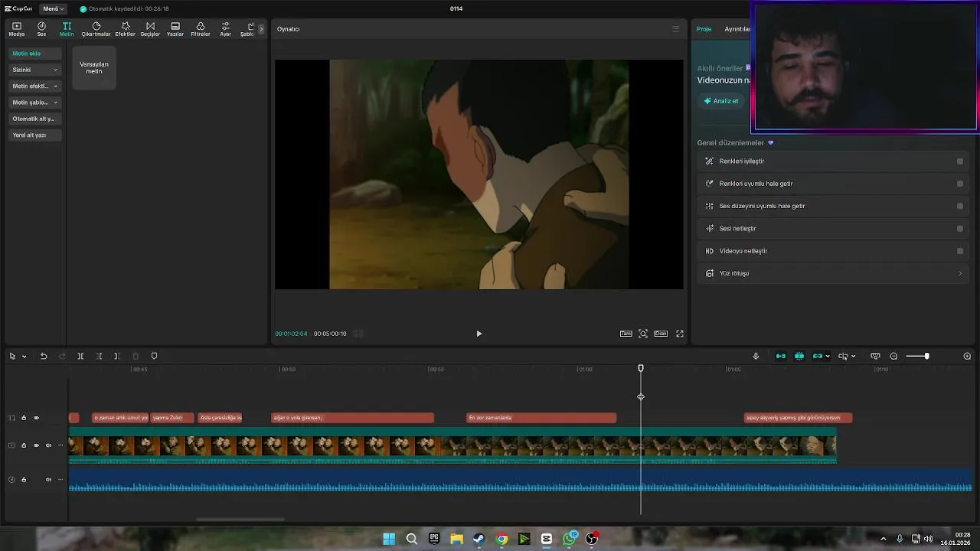980x551 pixels.
Task: Select Yerel alt yazı category
Action: [x=35, y=135]
